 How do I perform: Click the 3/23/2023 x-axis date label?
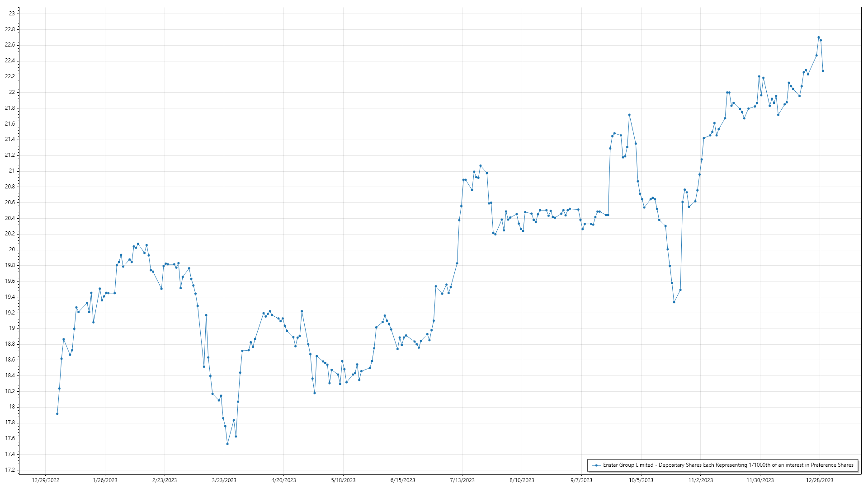(224, 480)
